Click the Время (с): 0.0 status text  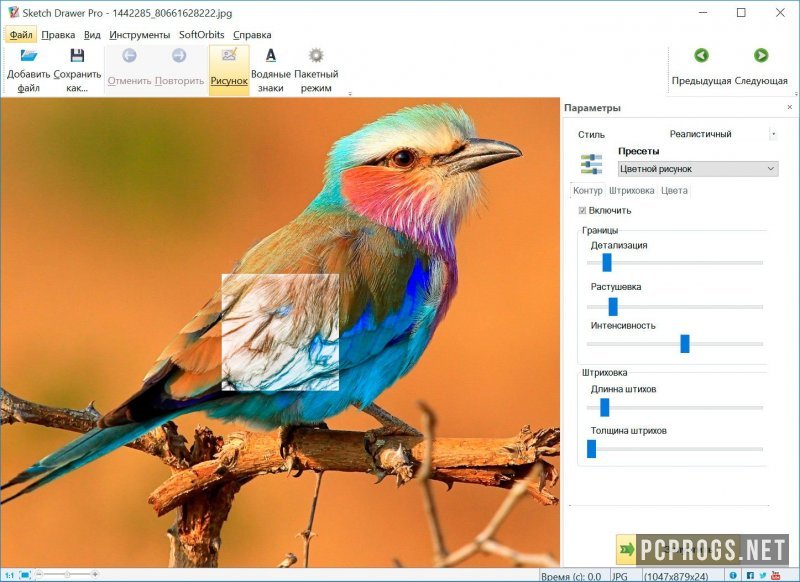pos(571,576)
